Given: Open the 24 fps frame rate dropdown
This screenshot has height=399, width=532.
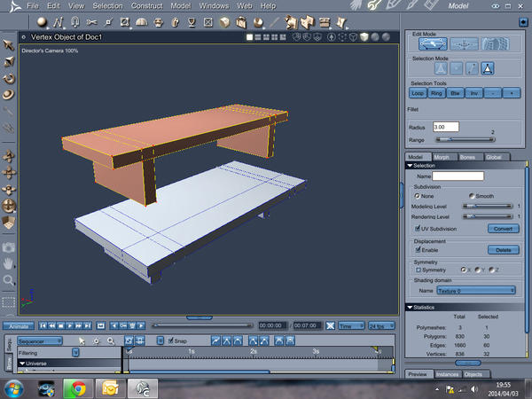Looking at the screenshot, I should pyautogui.click(x=381, y=325).
